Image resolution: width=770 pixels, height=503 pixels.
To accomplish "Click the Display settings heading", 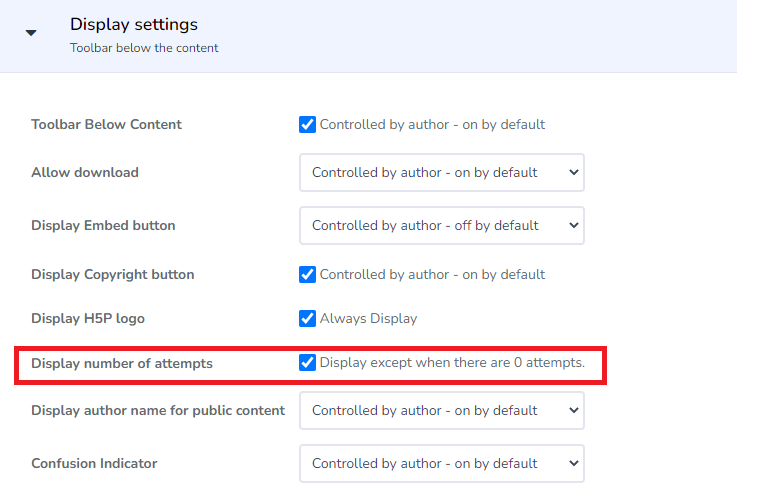I will (x=134, y=25).
